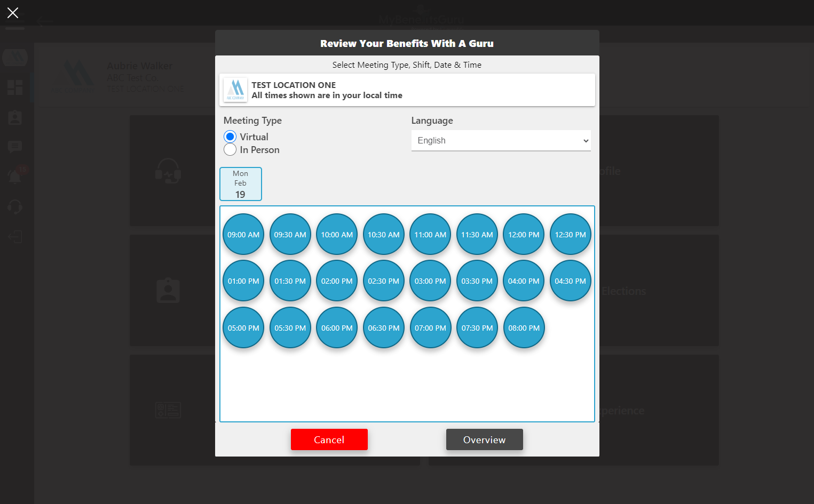Choose the 04:00 PM time slot

click(x=524, y=281)
